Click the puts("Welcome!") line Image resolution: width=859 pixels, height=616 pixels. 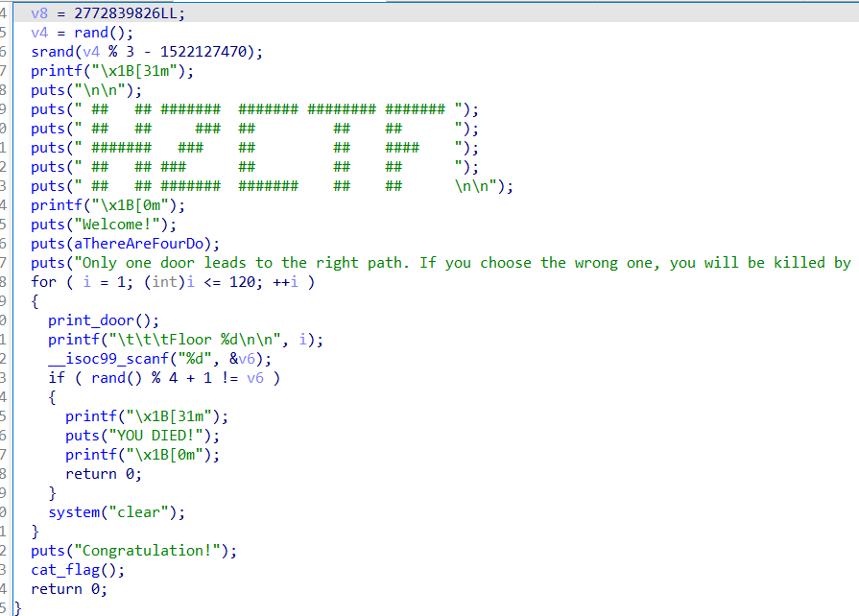point(104,225)
